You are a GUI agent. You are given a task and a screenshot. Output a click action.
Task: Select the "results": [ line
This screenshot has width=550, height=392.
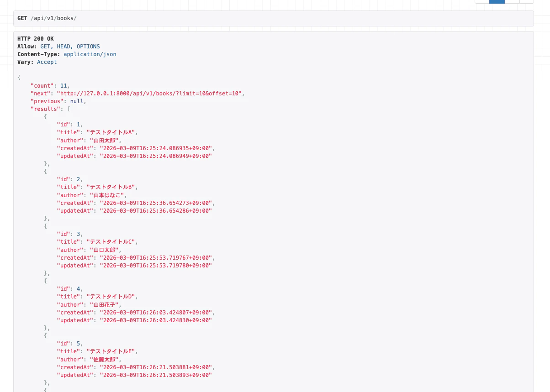(50, 109)
